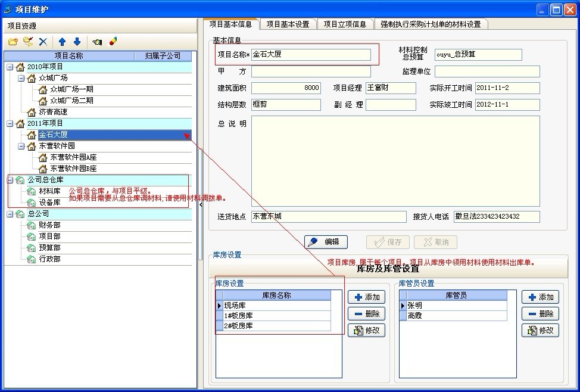The image size is (580, 392).
Task: Collapse the 总公司 tree node
Action: pos(10,214)
